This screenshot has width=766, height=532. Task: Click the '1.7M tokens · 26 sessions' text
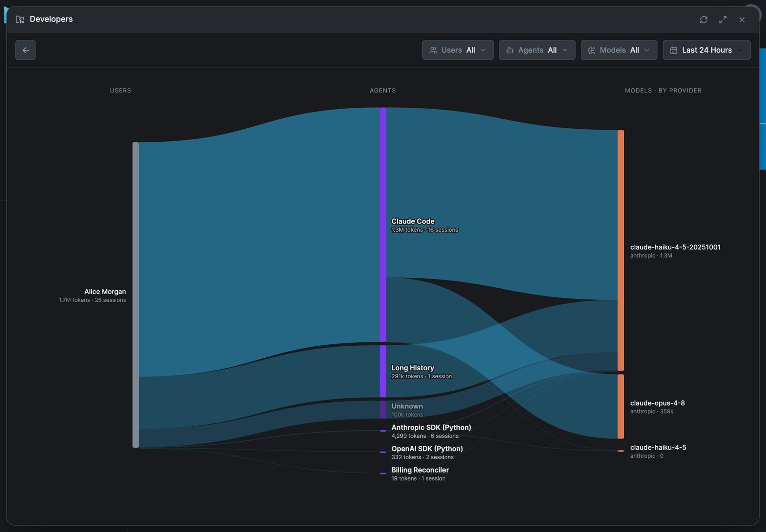[x=92, y=300]
